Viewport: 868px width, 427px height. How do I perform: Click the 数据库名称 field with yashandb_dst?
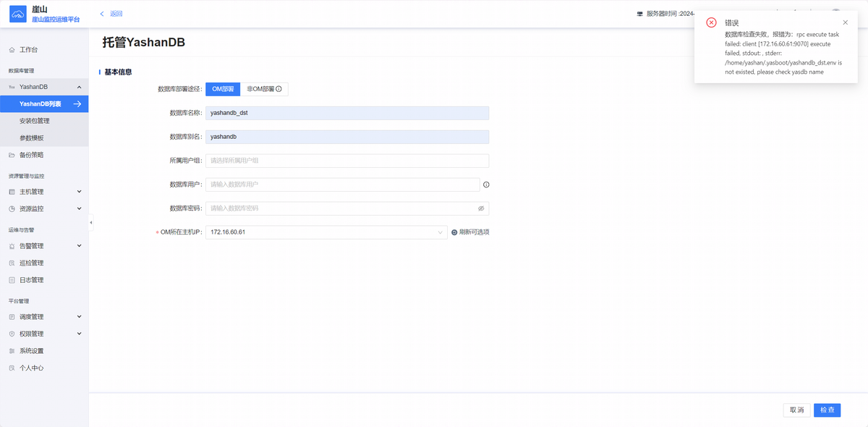(347, 113)
